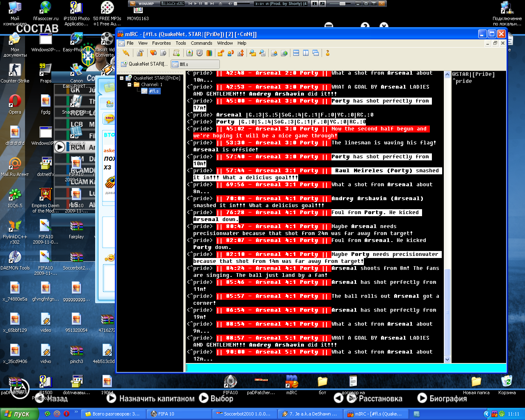
Task: Click the Timer clock toolbar icon
Action: click(x=199, y=53)
